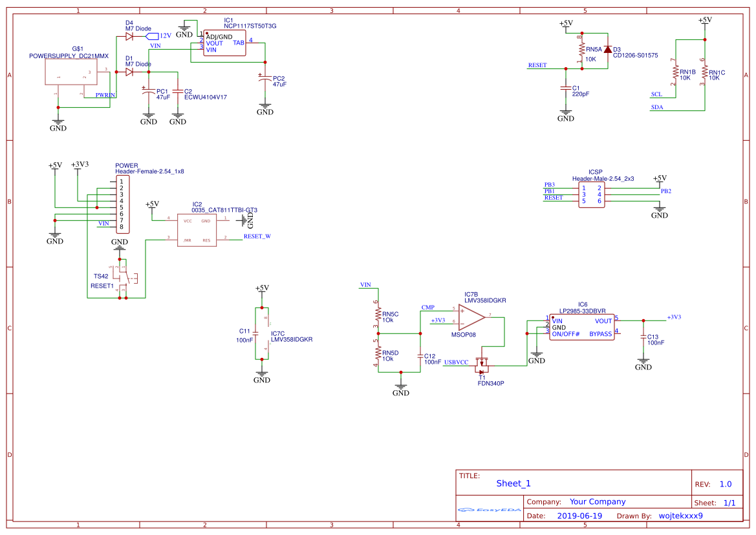Select the SCL net label

(x=656, y=94)
